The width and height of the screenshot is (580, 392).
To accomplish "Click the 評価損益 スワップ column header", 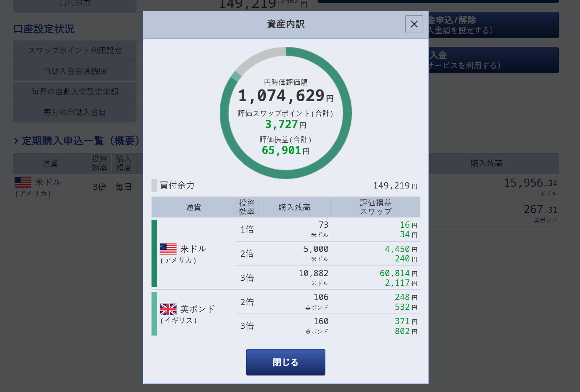I will pos(375,207).
